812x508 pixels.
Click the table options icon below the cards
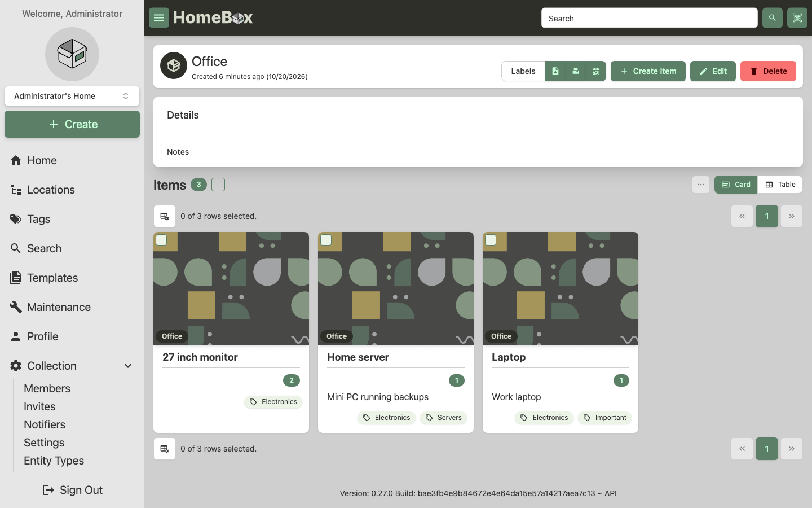165,449
